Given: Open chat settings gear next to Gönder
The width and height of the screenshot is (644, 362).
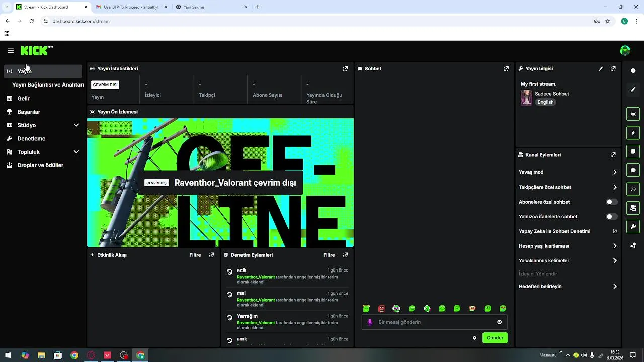Looking at the screenshot, I should (474, 338).
